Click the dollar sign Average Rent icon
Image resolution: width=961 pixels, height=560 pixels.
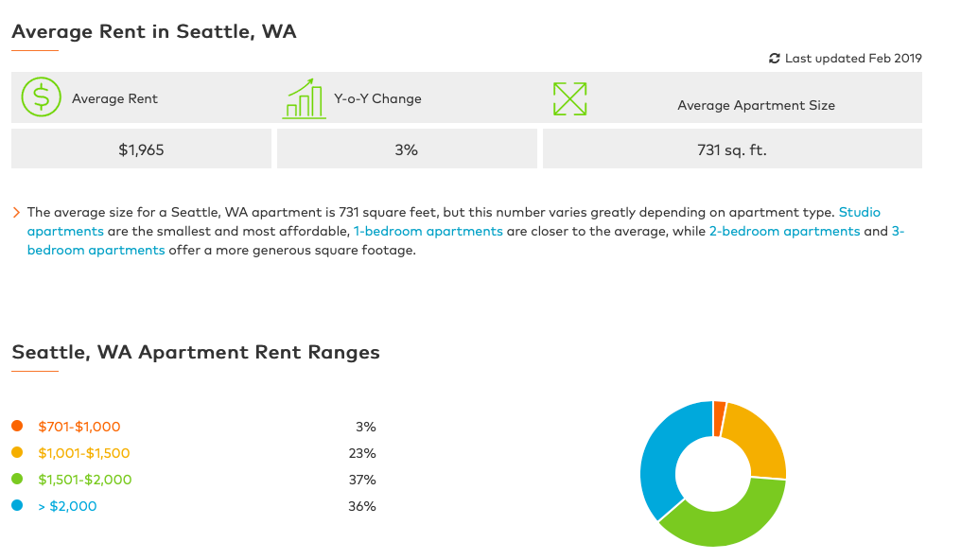41,98
